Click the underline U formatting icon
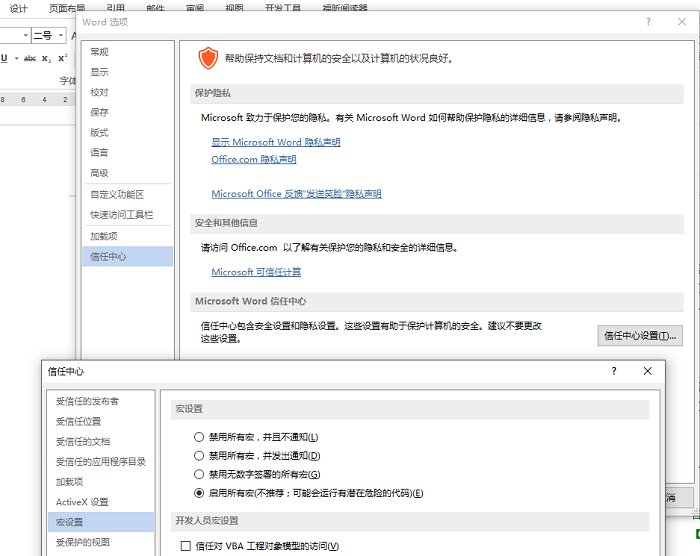 point(4,59)
